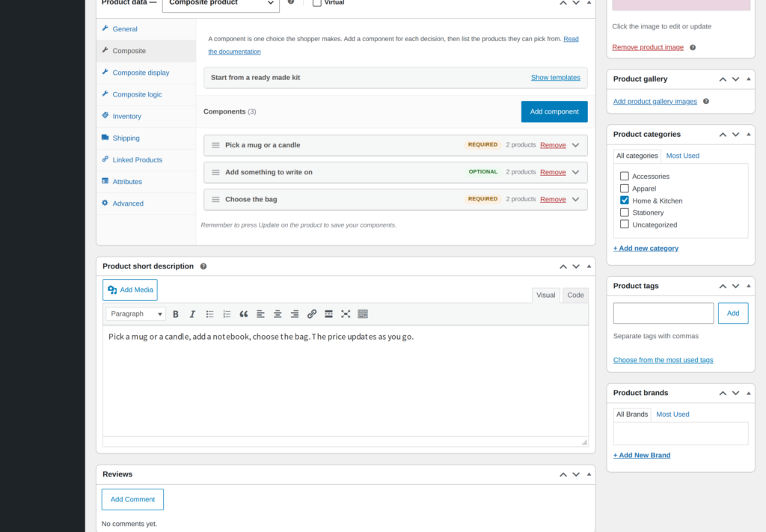Image resolution: width=766 pixels, height=532 pixels.
Task: Apply blockquote formatting
Action: coord(243,314)
